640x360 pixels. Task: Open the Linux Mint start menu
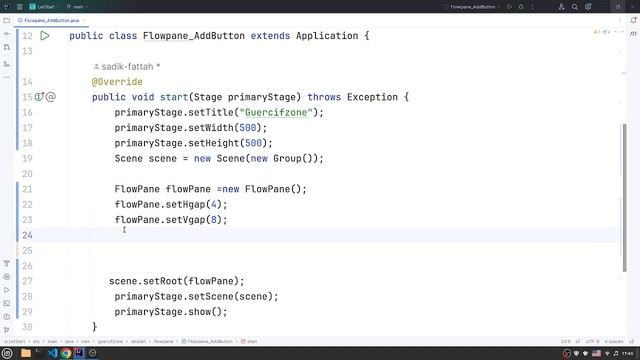[7, 353]
